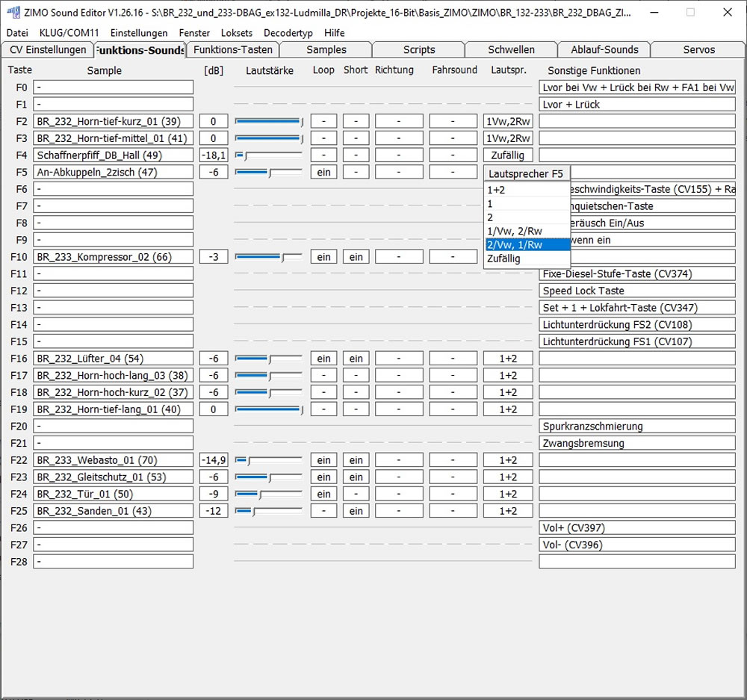Toggle Short 'ein' for F10 Kompressor
Screen dimensions: 747x700
point(356,257)
